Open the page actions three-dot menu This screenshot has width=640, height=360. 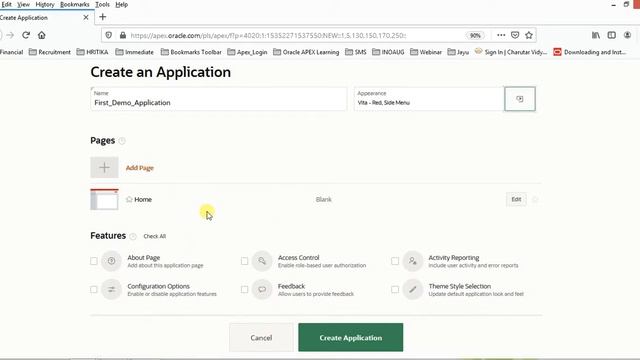[x=501, y=35]
